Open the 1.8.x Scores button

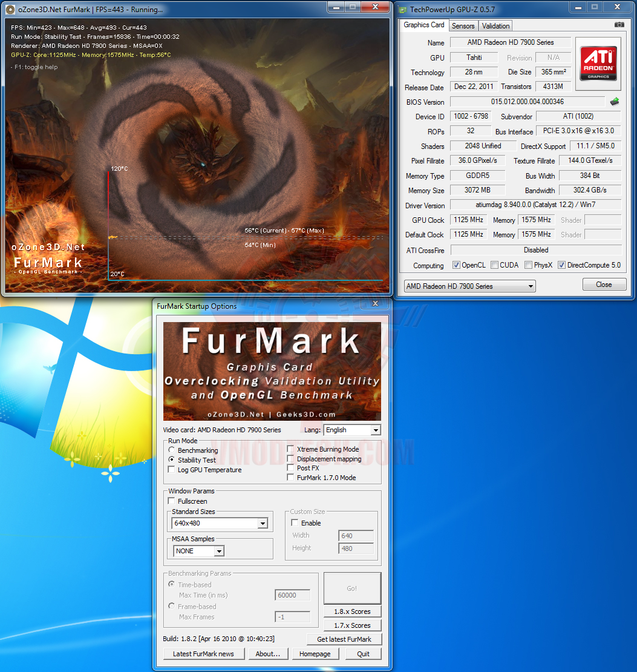point(352,611)
